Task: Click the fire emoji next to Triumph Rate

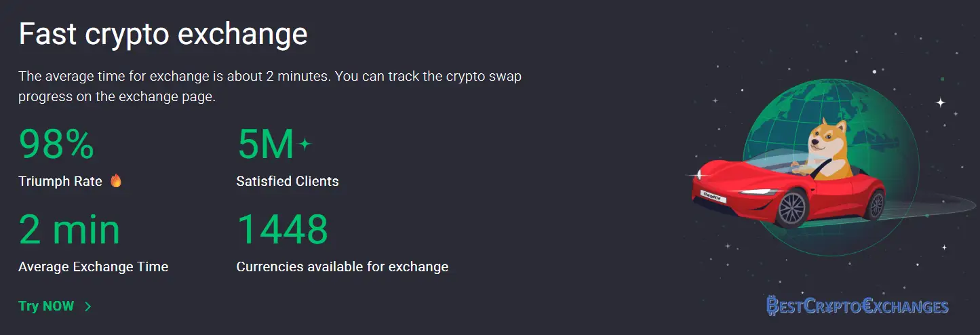Action: [116, 181]
